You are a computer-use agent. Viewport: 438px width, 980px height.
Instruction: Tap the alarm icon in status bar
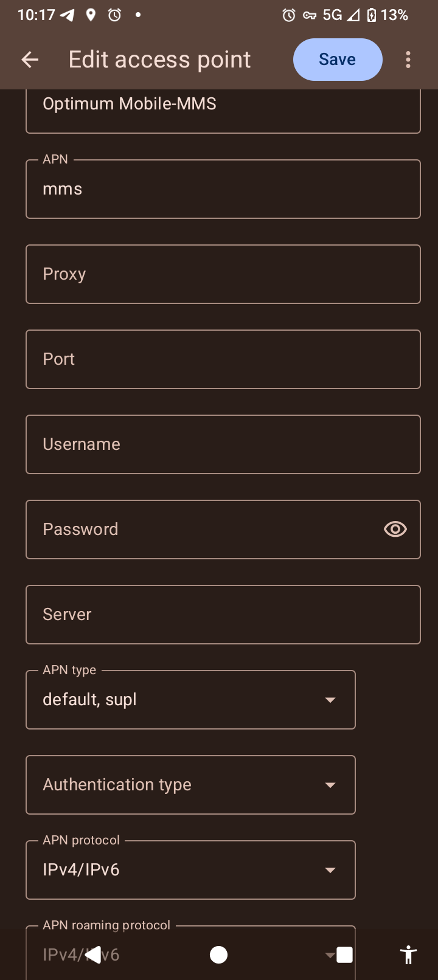coord(114,15)
